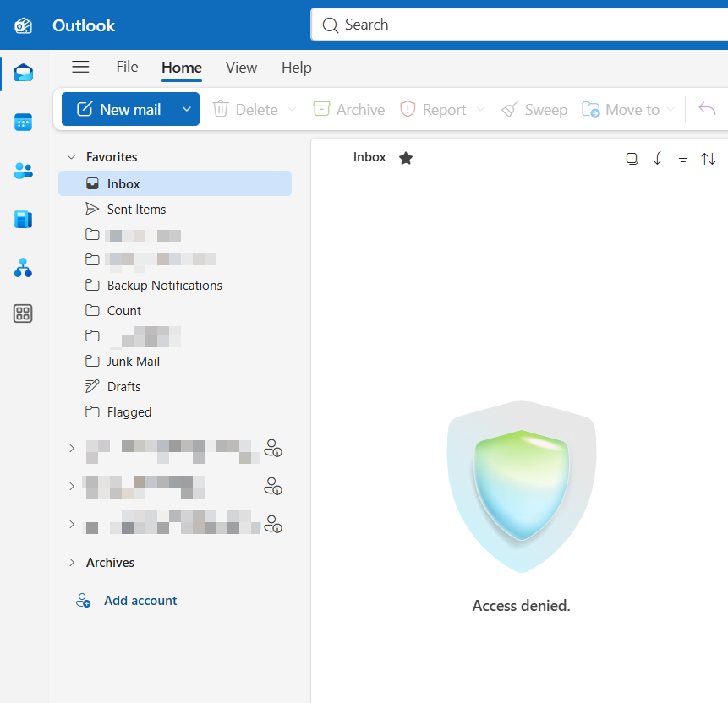Click the Sweep toolbar button
Image resolution: width=728 pixels, height=703 pixels.
pos(534,110)
